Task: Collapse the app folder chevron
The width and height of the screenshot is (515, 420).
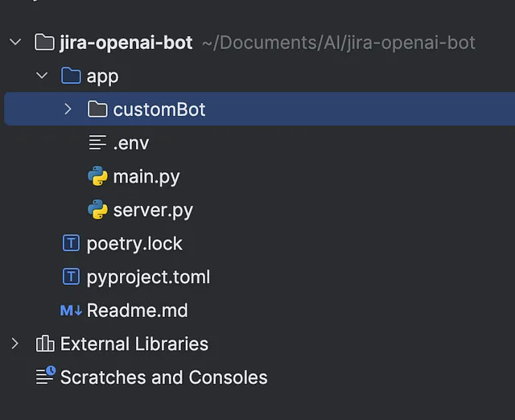Action: point(42,76)
